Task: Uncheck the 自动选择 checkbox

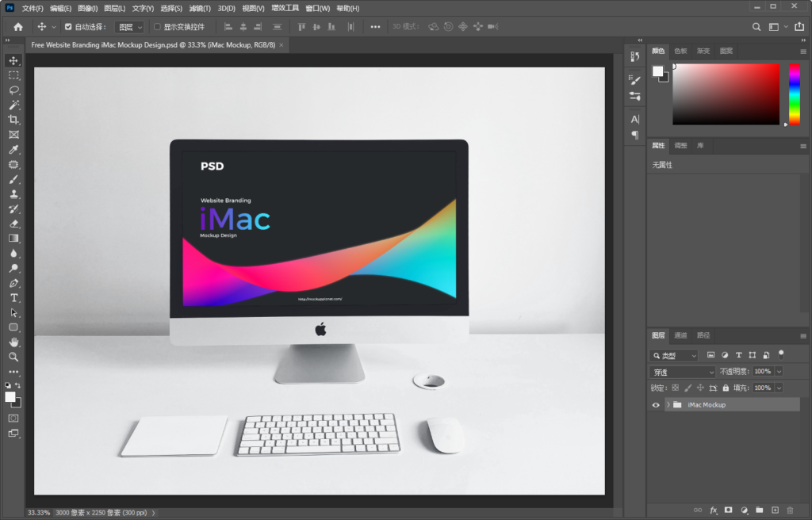Action: (x=68, y=26)
